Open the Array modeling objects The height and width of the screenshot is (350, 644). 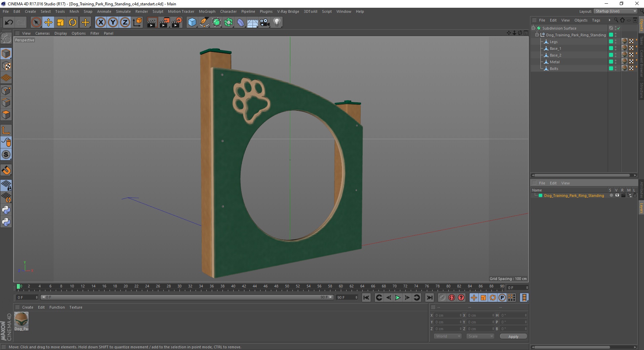[x=229, y=23]
